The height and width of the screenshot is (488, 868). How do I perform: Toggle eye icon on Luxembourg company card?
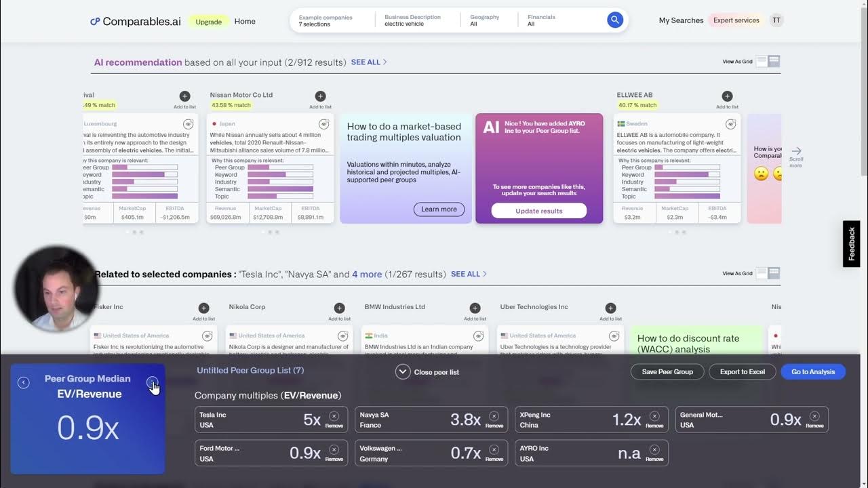point(188,124)
